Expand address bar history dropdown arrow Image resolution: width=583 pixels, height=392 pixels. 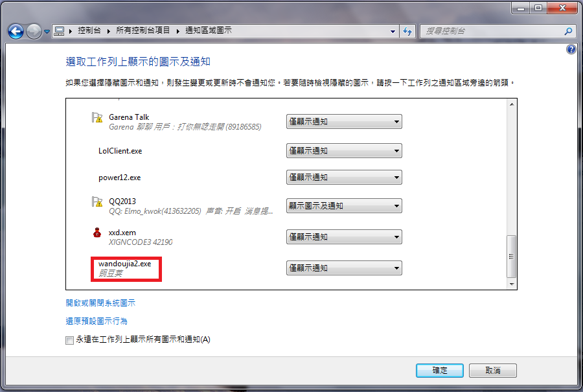point(393,32)
